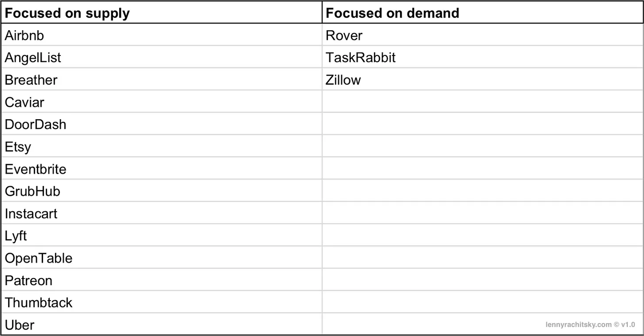Select the Caviar cell
This screenshot has height=336, width=644.
coord(162,101)
